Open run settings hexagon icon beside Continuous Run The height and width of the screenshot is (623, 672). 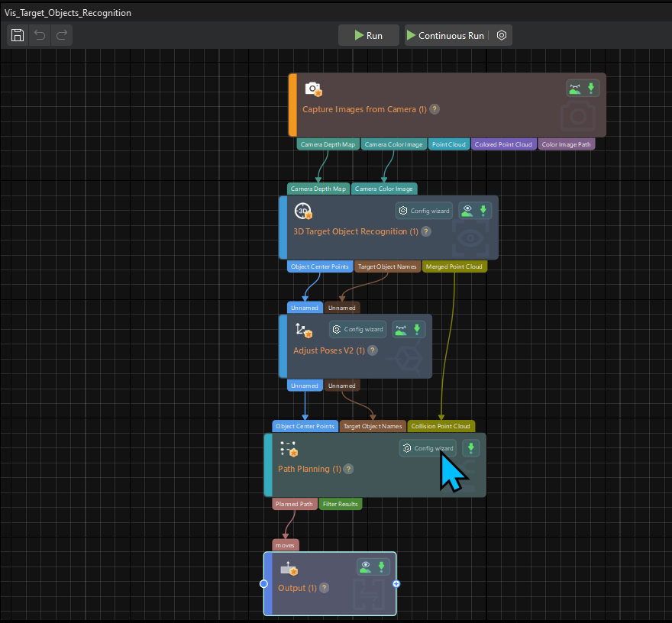502,35
